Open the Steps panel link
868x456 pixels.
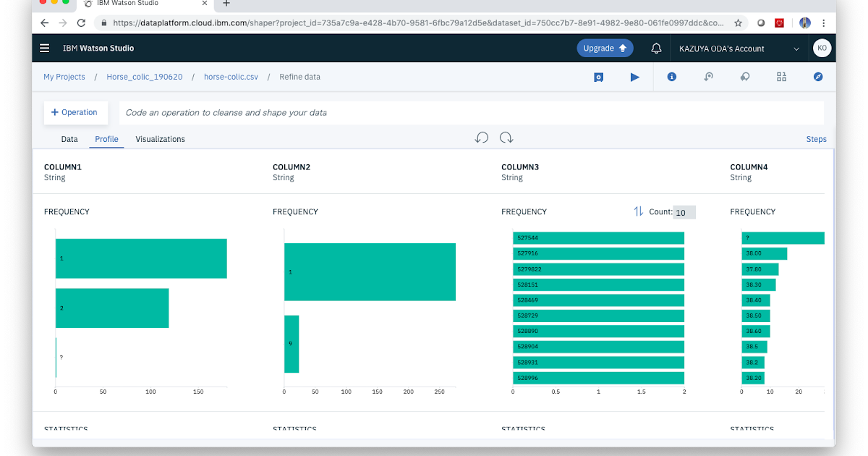(x=816, y=139)
